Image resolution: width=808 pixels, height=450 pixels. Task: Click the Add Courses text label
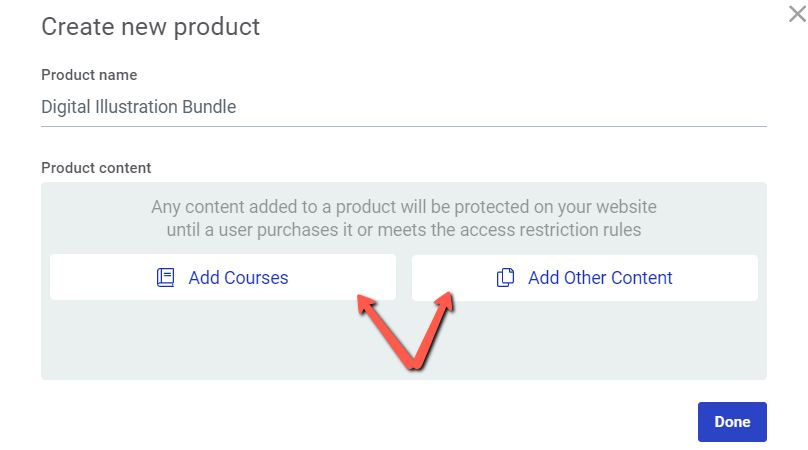238,278
